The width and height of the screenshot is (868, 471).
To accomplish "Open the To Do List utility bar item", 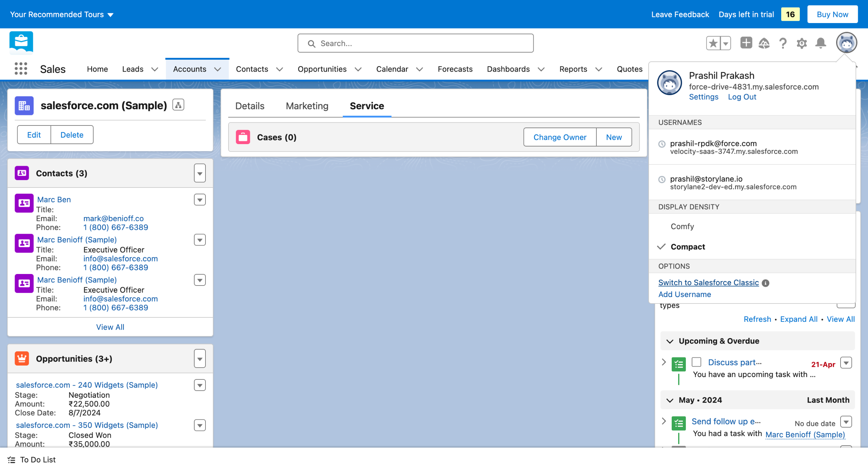I will 32,459.
